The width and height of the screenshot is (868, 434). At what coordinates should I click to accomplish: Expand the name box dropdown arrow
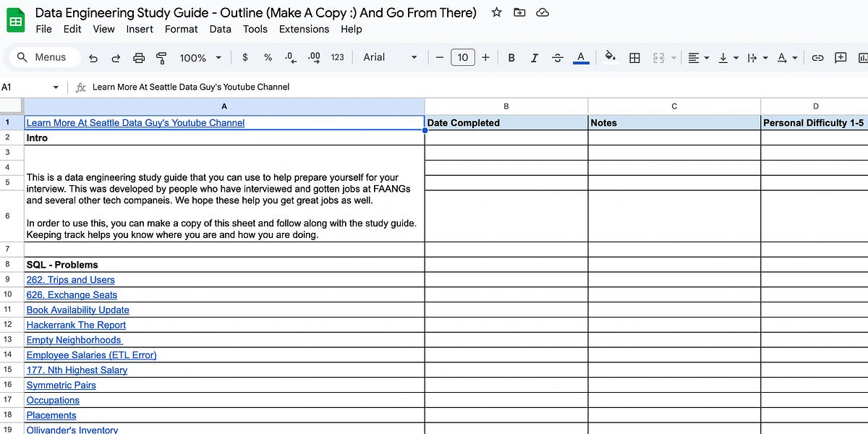tap(56, 88)
